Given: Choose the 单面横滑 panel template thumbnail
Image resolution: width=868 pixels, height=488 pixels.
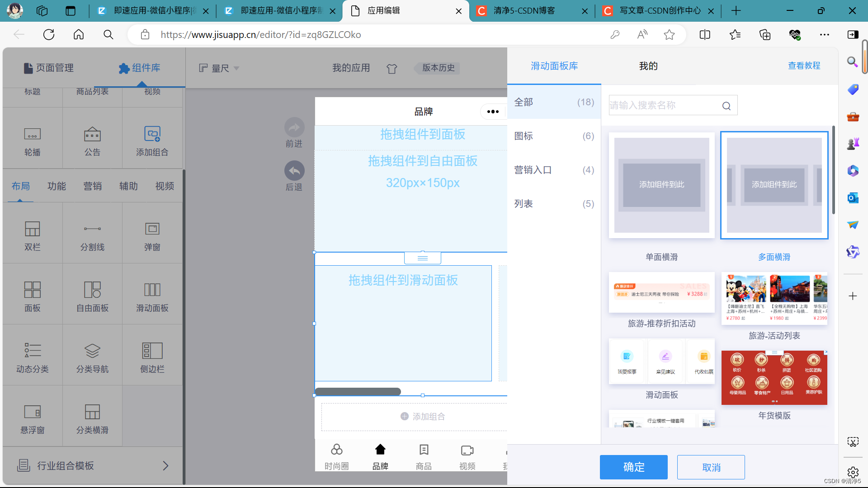Looking at the screenshot, I should tap(661, 185).
